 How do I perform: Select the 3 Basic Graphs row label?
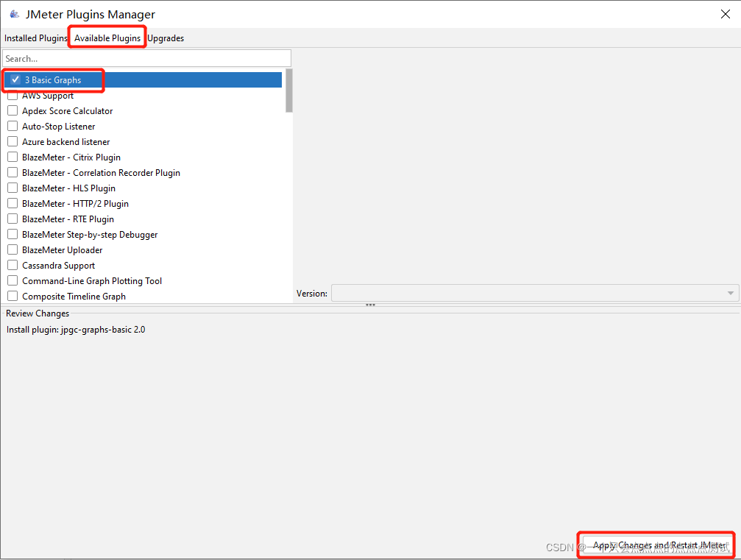click(53, 80)
